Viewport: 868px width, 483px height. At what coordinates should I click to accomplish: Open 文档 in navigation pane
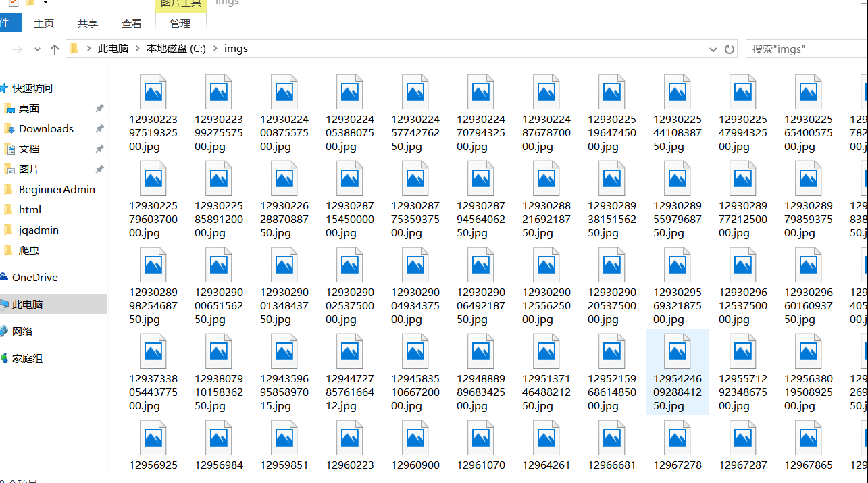coord(29,149)
